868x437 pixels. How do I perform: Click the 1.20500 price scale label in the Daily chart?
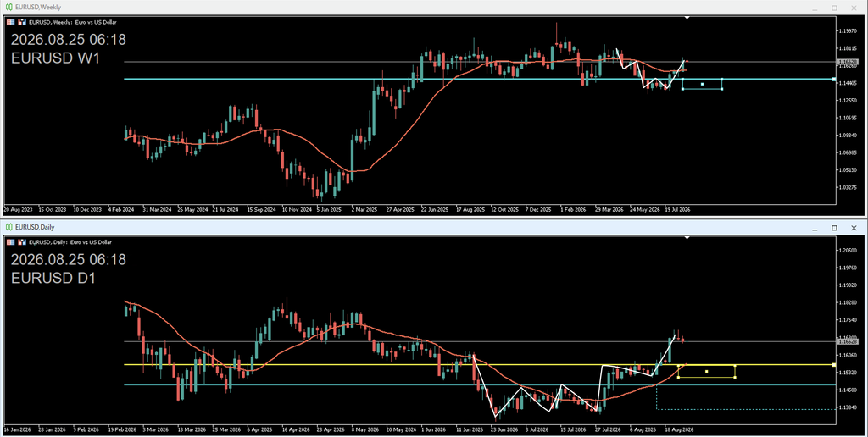click(849, 251)
